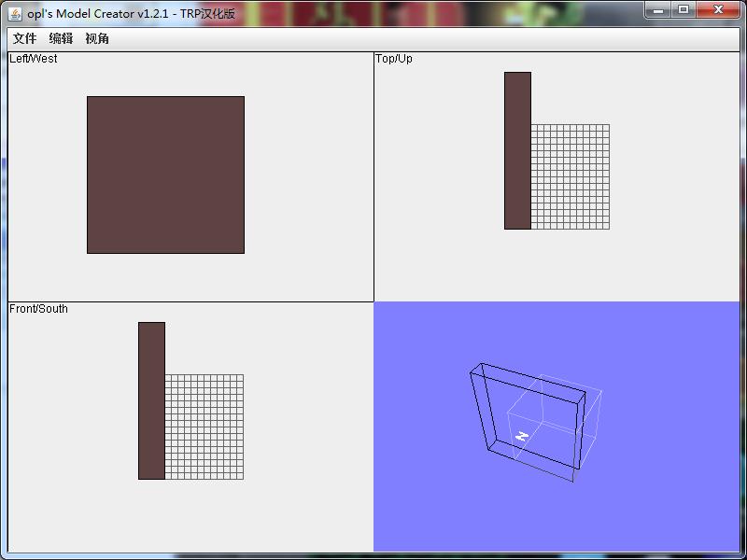The height and width of the screenshot is (560, 747).
Task: Maximize the Model Creator window
Action: point(684,9)
